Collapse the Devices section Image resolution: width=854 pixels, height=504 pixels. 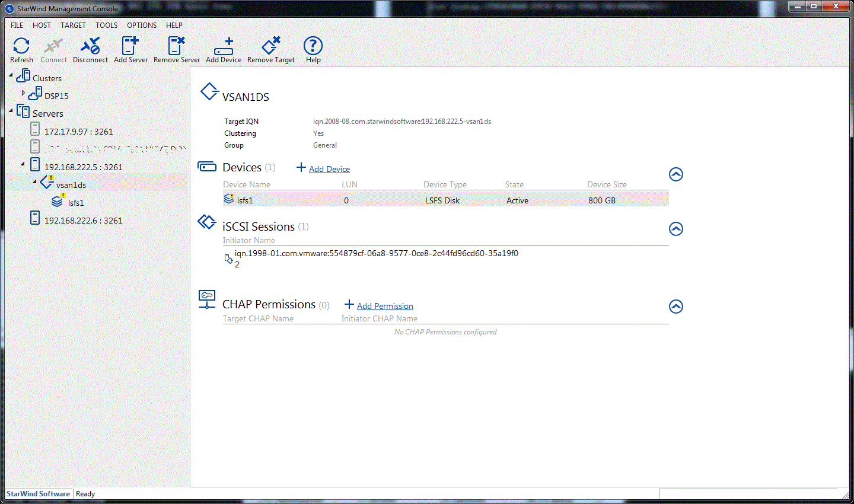point(676,174)
